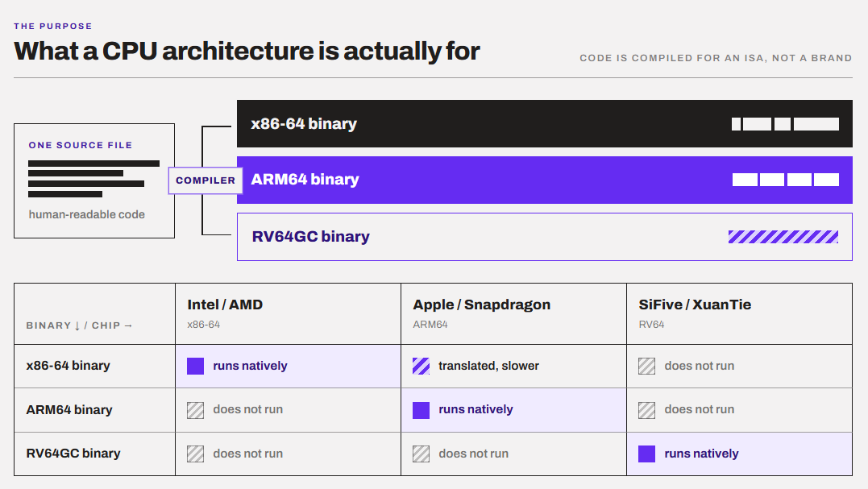
Task: Click 'does not run' ARM64 row, SiFive column
Action: [x=700, y=409]
